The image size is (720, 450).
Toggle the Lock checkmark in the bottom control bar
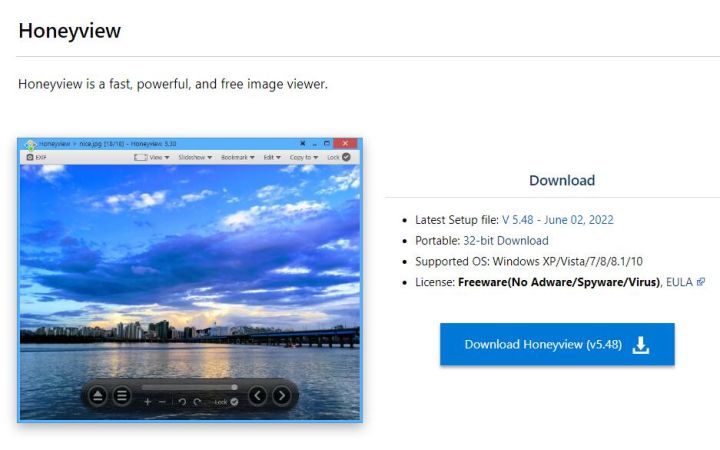pyautogui.click(x=234, y=402)
